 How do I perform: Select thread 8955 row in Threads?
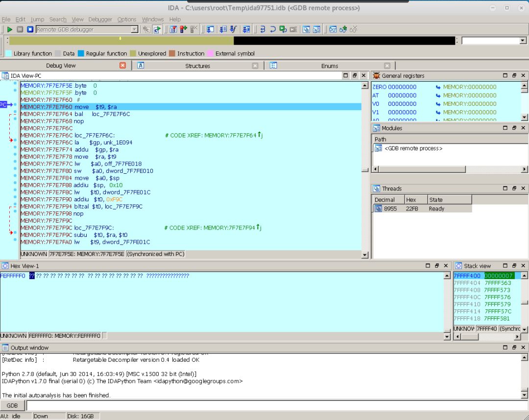(422, 209)
